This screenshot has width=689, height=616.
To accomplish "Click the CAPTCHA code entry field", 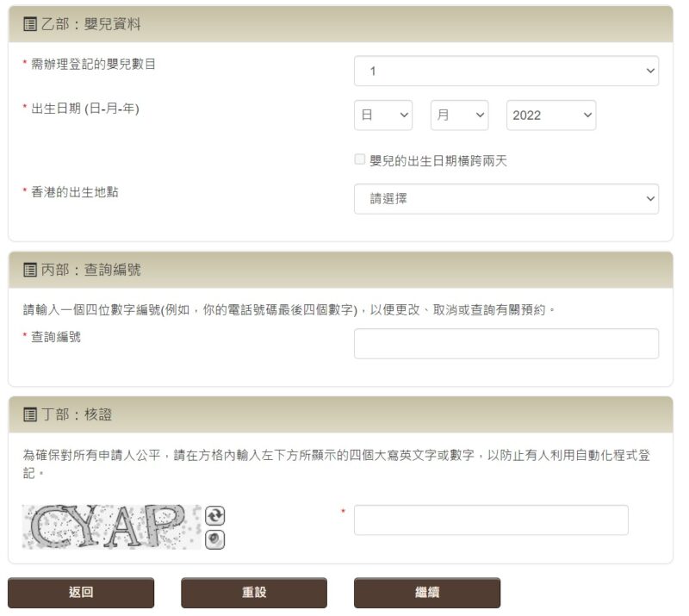I will coord(490,520).
